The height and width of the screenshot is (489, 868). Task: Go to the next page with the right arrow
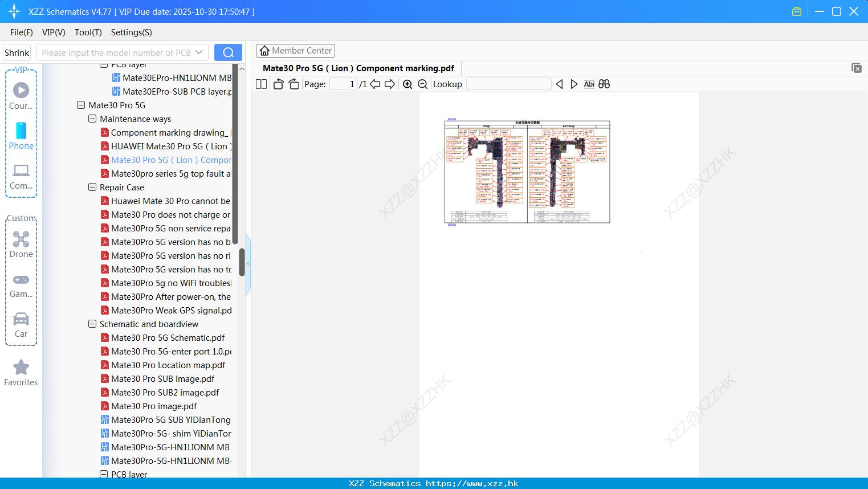(x=390, y=84)
